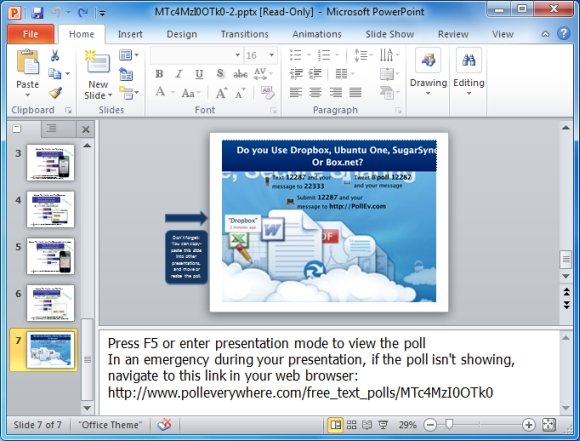The width and height of the screenshot is (580, 441).
Task: Switch to Normal view in status bar
Action: pyautogui.click(x=335, y=425)
